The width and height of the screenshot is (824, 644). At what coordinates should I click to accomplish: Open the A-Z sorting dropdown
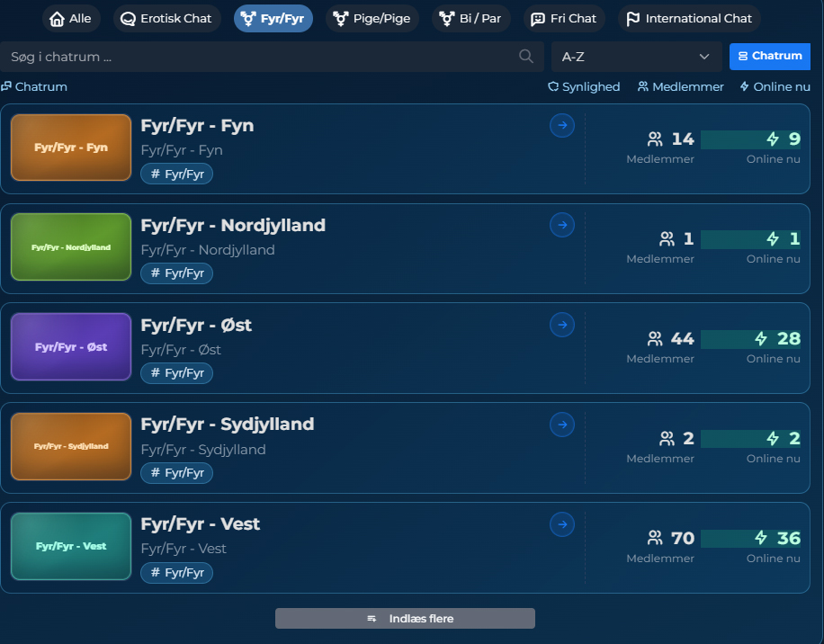pos(636,56)
